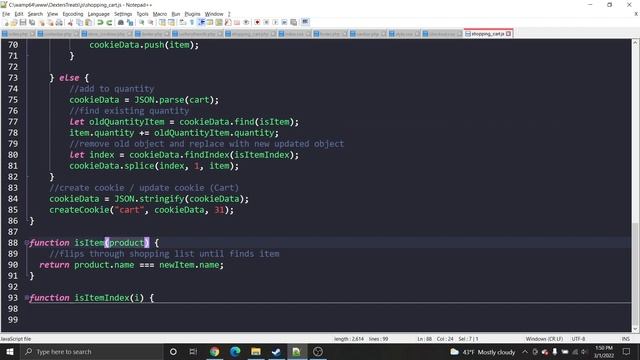Screen dimensions: 640x360
Task: Collapse the isItem function fold marker
Action: tap(26, 243)
